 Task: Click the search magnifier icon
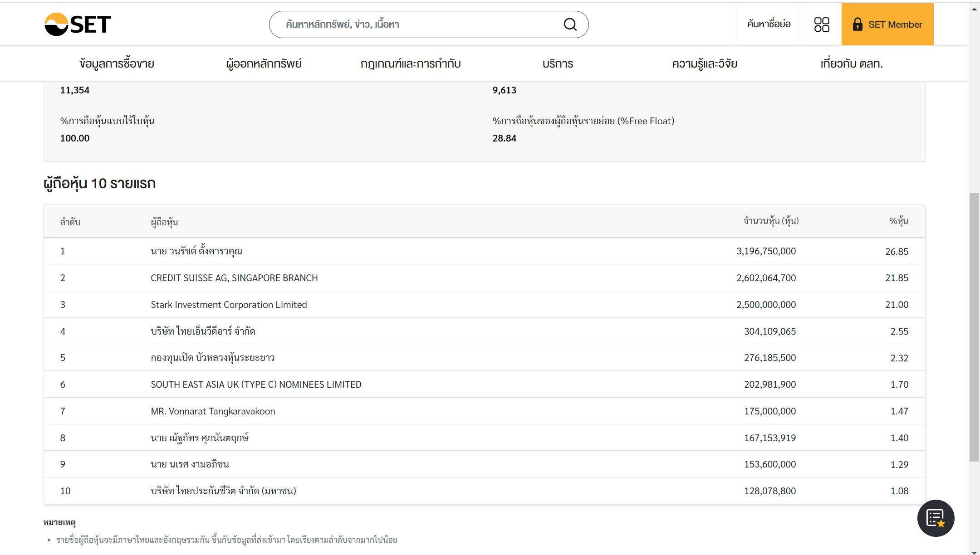click(570, 24)
